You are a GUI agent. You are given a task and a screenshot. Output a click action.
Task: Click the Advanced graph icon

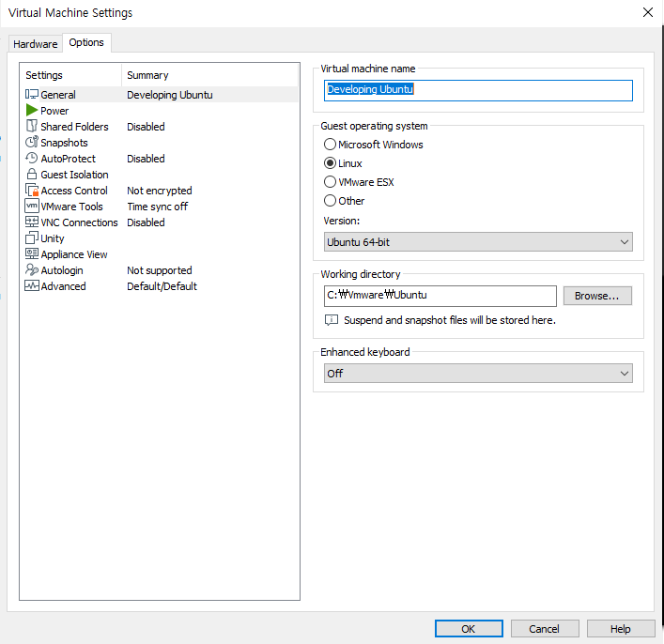coord(32,285)
